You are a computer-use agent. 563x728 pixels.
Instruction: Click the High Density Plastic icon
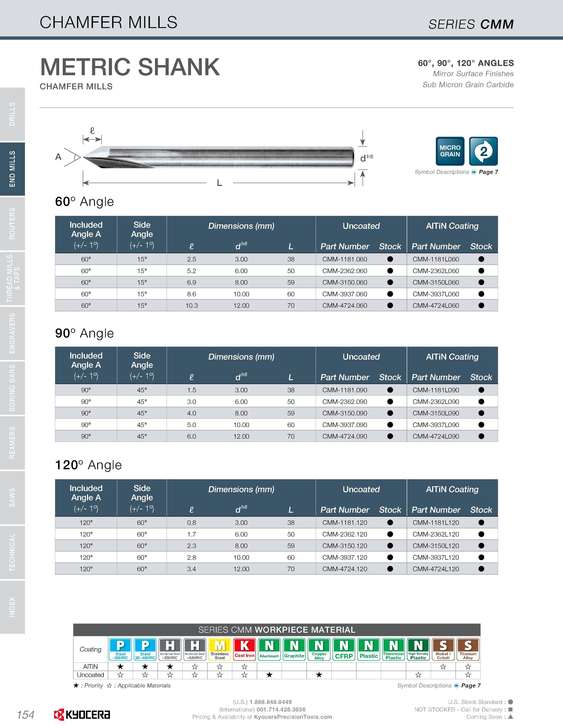coord(418,649)
